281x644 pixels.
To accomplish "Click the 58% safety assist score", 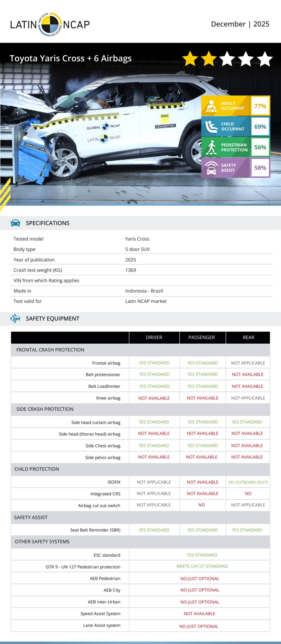I will tap(260, 168).
